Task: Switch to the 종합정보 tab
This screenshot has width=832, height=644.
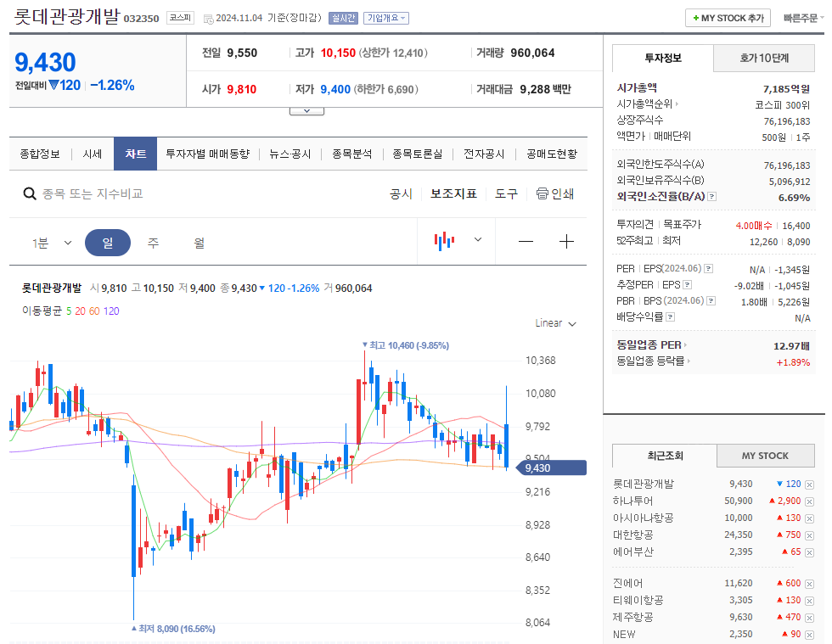Action: [40, 154]
